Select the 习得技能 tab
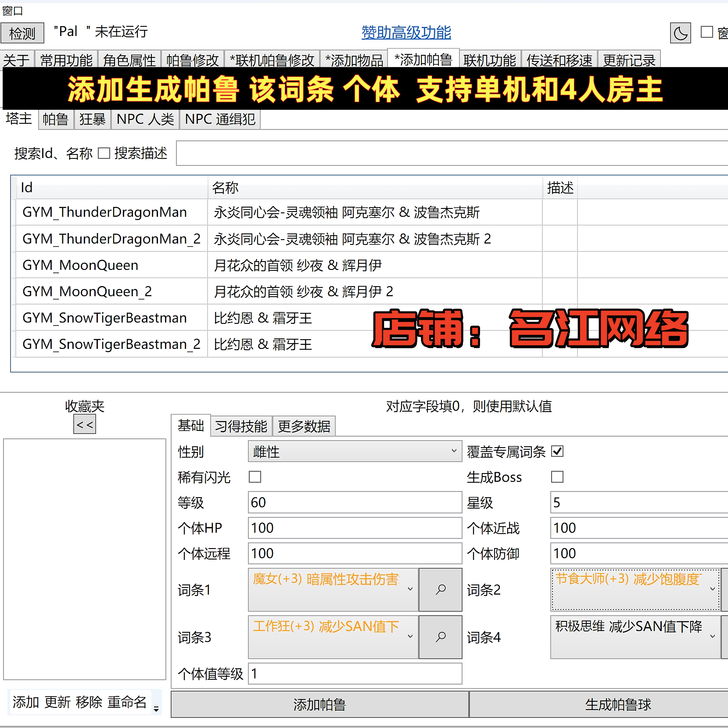The height and width of the screenshot is (728, 728). (241, 426)
